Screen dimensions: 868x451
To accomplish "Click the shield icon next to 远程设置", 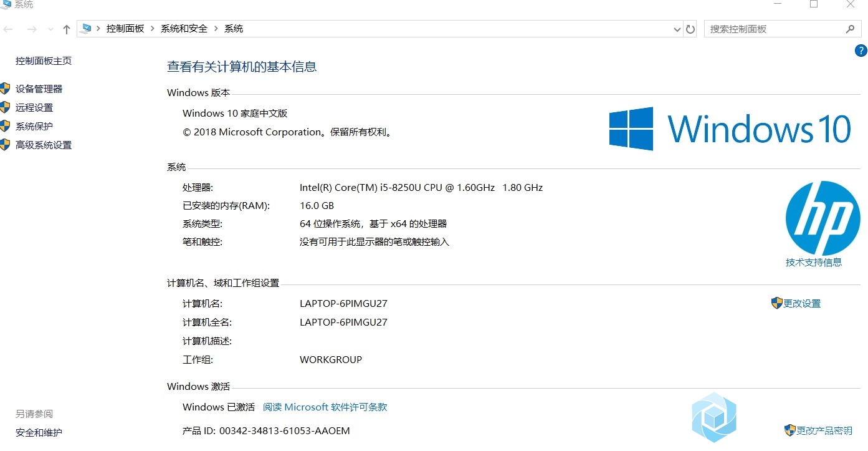I will tap(5, 107).
